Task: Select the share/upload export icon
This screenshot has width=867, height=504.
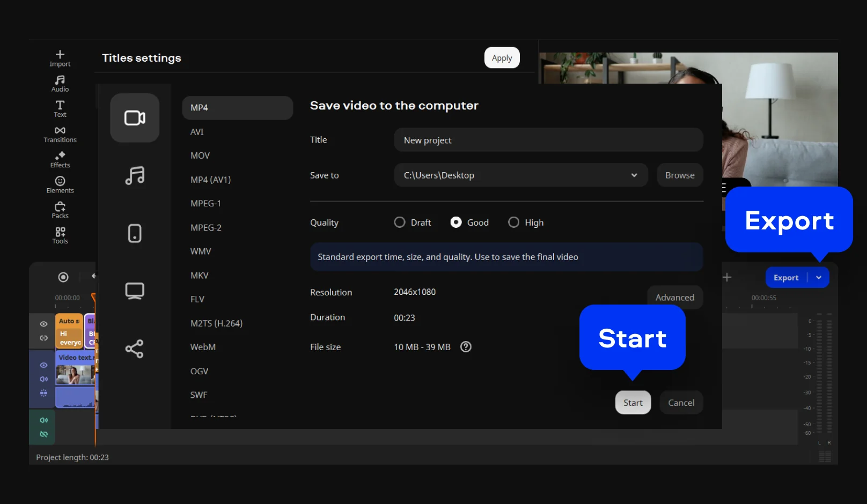Action: 135,349
